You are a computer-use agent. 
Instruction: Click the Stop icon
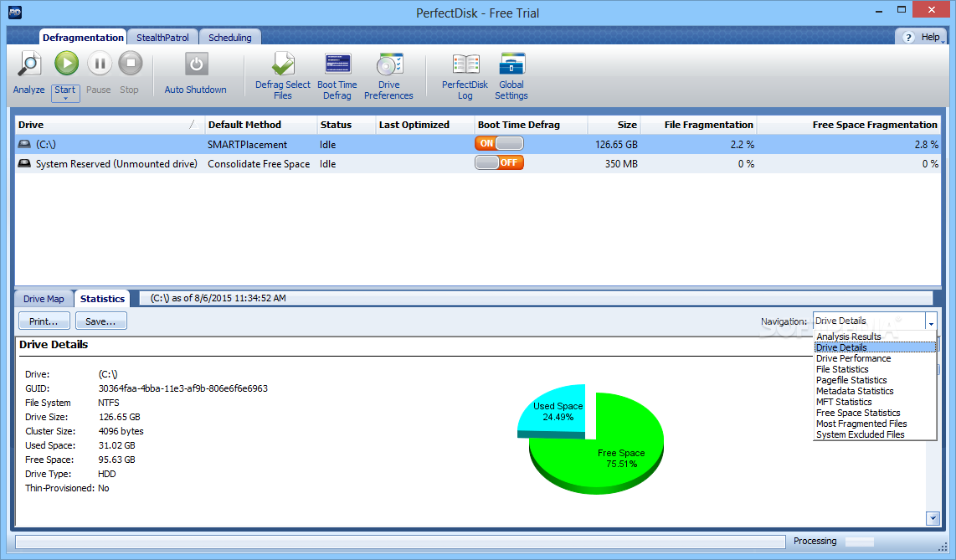tap(130, 64)
